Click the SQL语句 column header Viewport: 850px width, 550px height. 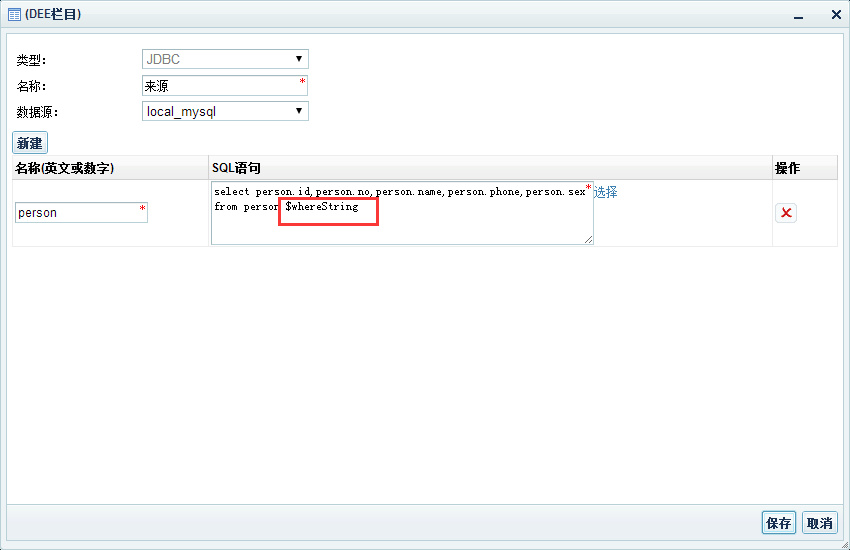[491, 168]
